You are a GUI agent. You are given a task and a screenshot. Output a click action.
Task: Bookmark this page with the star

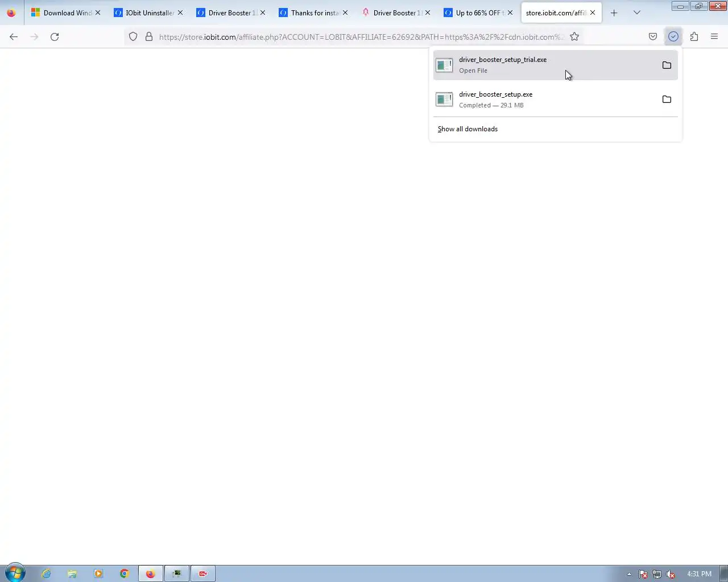[574, 37]
